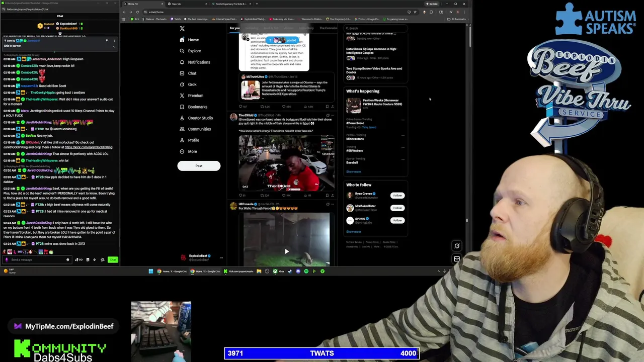Viewport: 644px width, 362px height.
Task: Click the Gemini button in Chrome
Action: tap(432, 4)
